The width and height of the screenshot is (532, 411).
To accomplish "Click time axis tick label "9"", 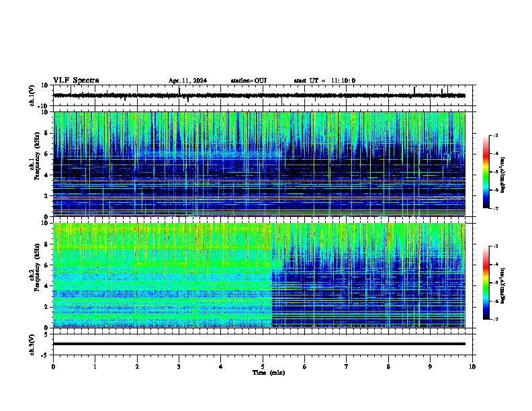I will tap(430, 367).
